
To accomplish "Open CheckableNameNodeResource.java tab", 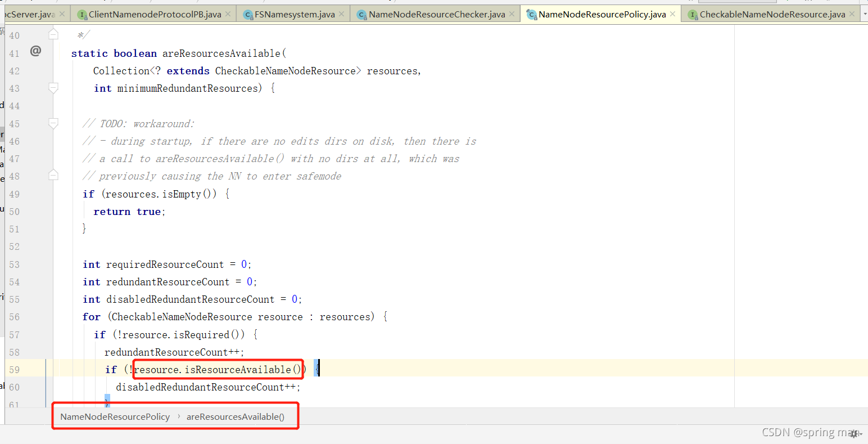I will (772, 14).
